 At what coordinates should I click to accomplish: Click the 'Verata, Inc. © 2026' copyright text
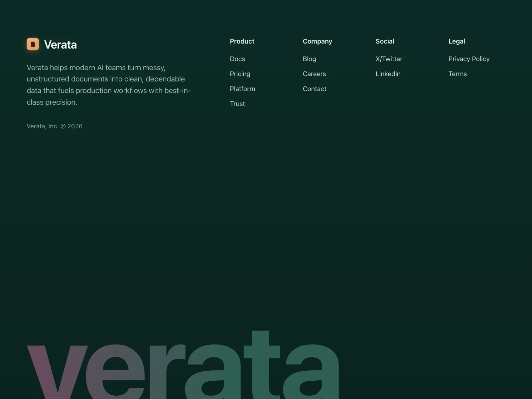[x=55, y=126]
